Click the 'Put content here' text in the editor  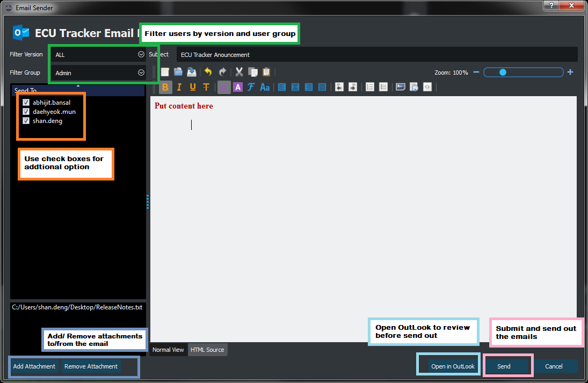[184, 106]
